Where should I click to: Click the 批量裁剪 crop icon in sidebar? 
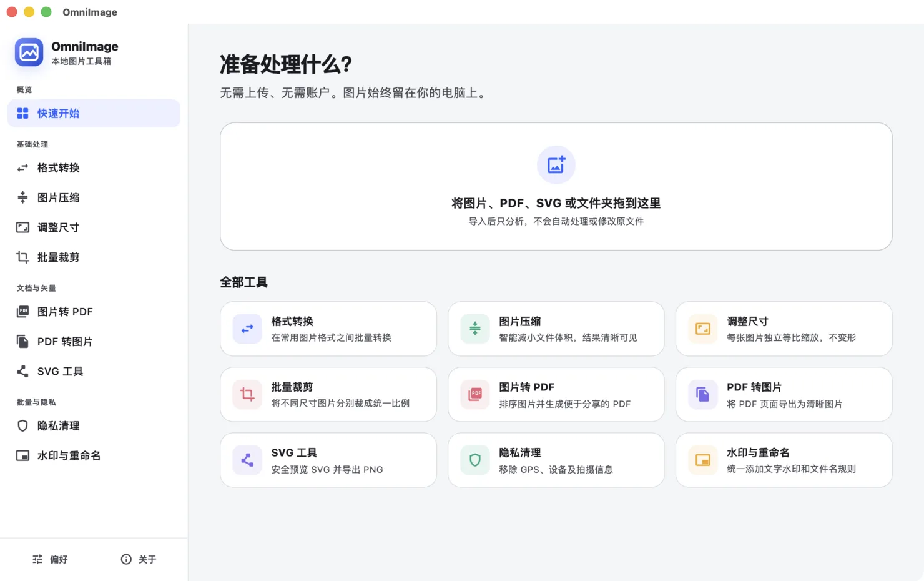(x=22, y=257)
